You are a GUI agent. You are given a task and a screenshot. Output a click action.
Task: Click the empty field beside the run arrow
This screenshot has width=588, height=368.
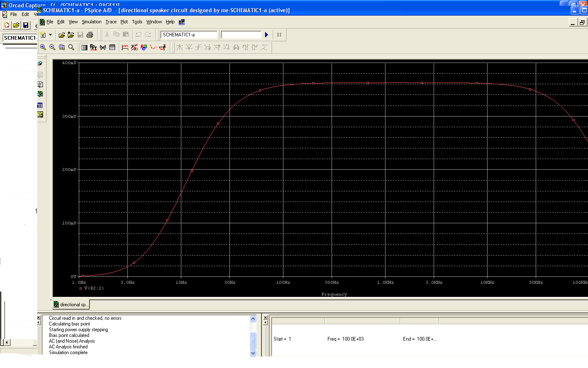[241, 35]
